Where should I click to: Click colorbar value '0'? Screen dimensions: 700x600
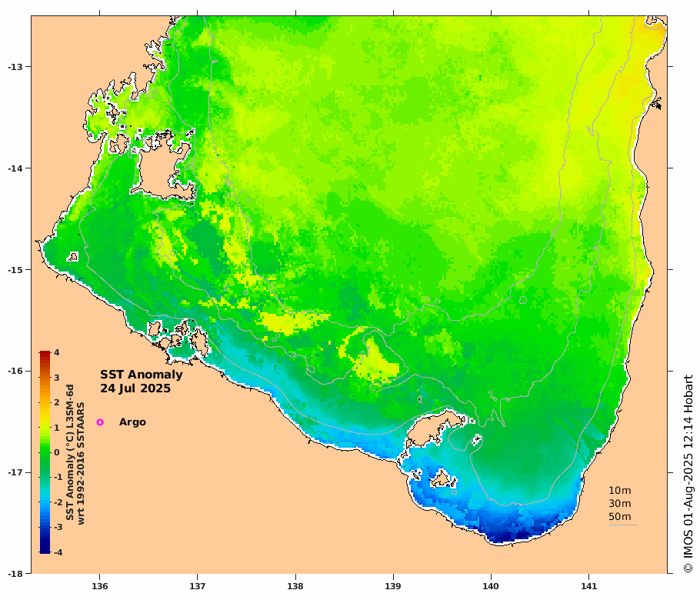point(57,452)
